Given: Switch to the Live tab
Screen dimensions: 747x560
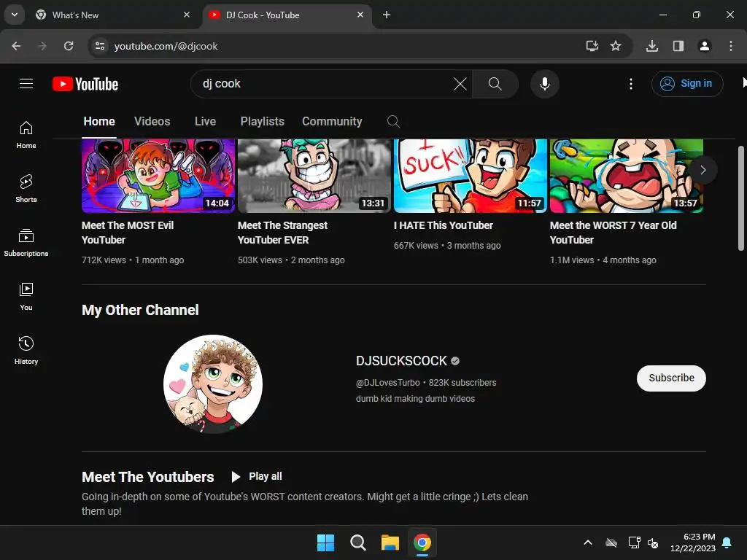Looking at the screenshot, I should tap(205, 122).
